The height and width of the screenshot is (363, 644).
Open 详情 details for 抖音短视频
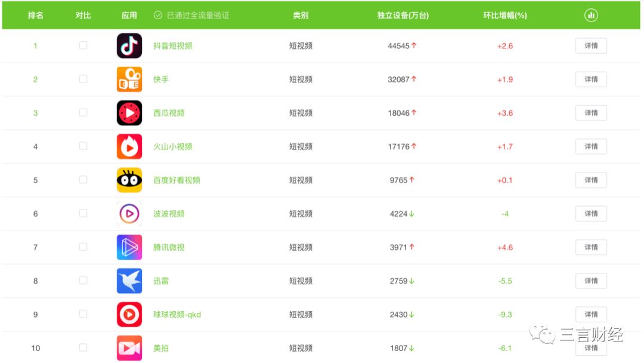(591, 45)
